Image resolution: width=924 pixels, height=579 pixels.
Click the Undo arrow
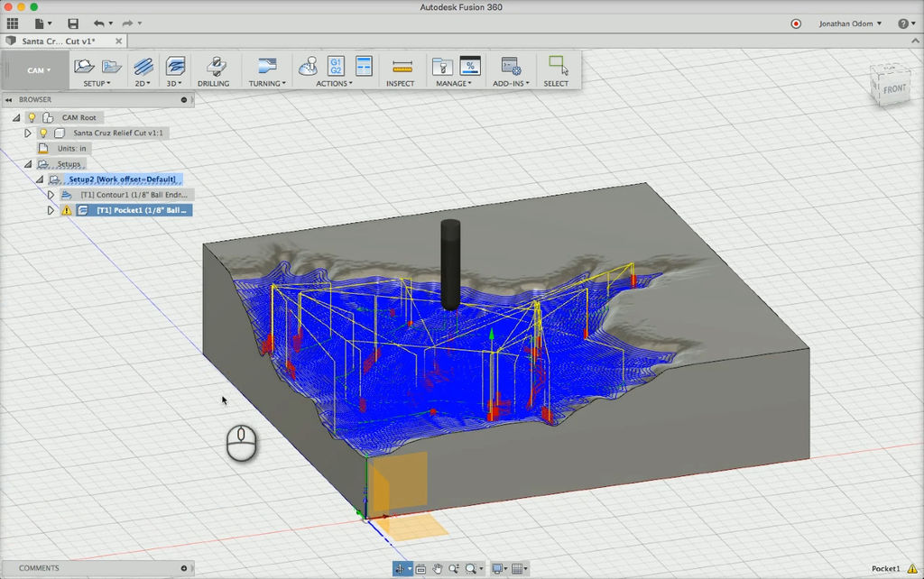pyautogui.click(x=99, y=23)
